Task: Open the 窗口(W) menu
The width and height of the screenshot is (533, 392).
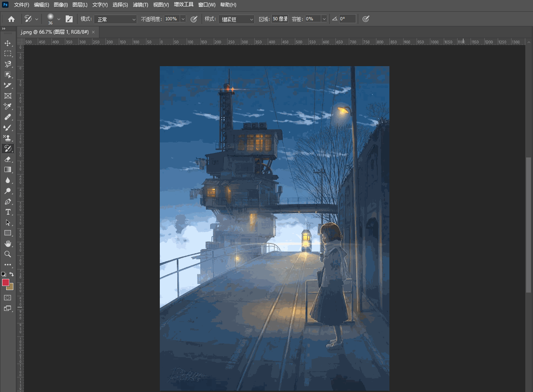Action: 207,5
